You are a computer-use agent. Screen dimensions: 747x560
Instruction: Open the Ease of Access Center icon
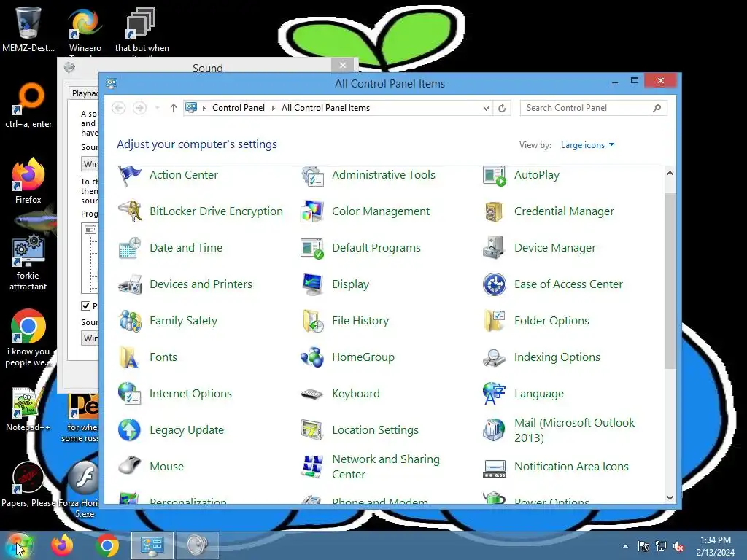(x=494, y=284)
